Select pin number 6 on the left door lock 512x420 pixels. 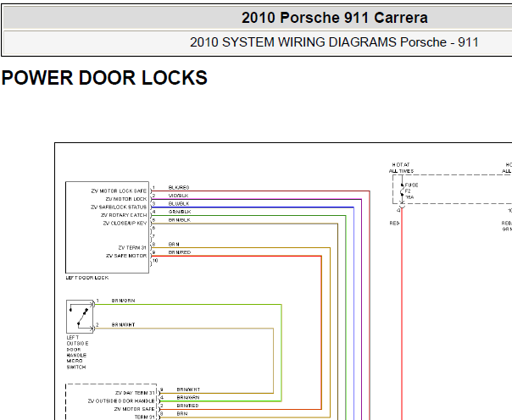153,228
